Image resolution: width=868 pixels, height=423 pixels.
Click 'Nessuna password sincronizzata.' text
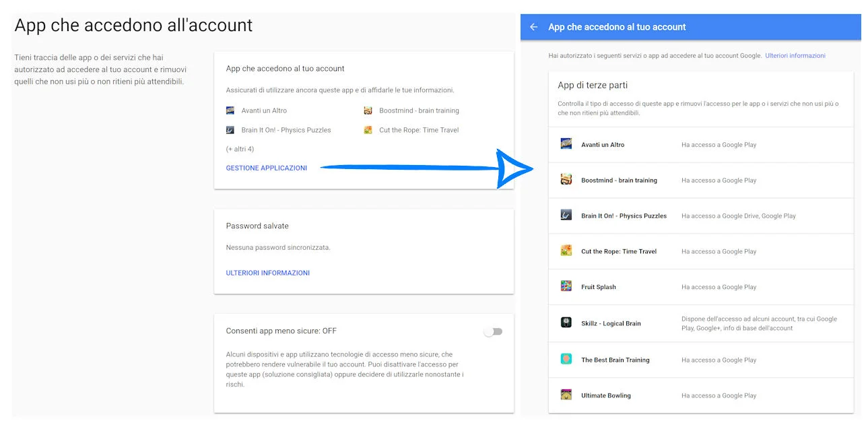point(278,248)
